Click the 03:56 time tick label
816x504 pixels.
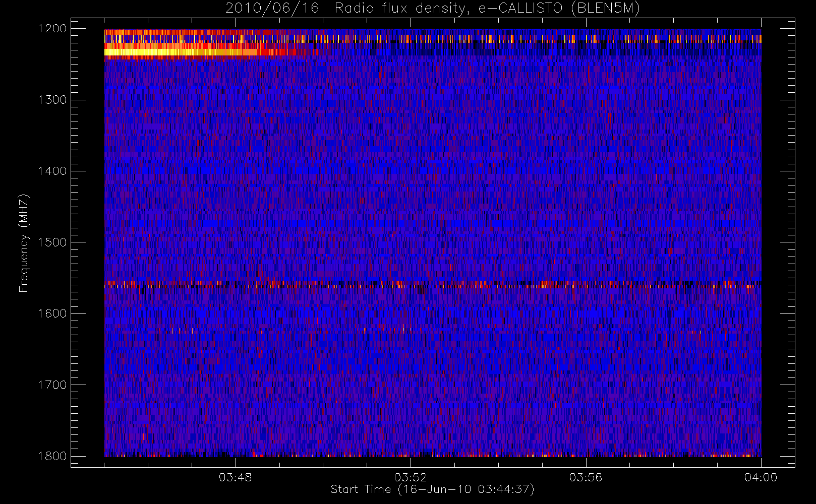coord(586,477)
